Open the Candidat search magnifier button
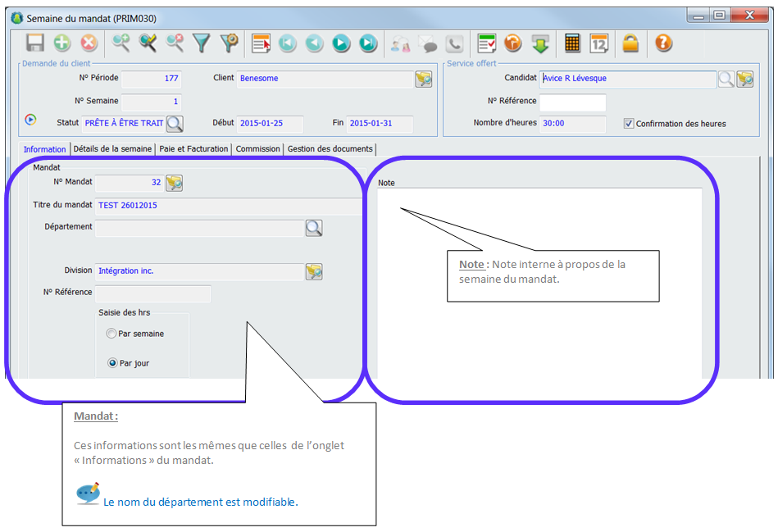 (726, 79)
